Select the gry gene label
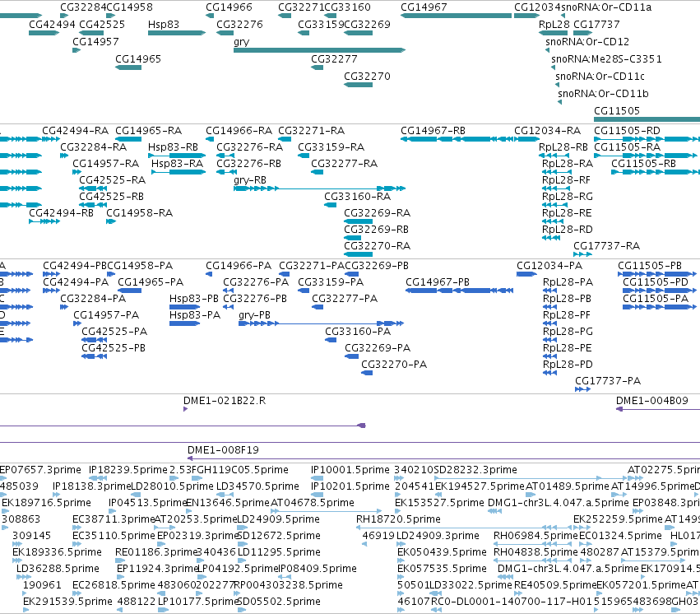 [x=242, y=42]
